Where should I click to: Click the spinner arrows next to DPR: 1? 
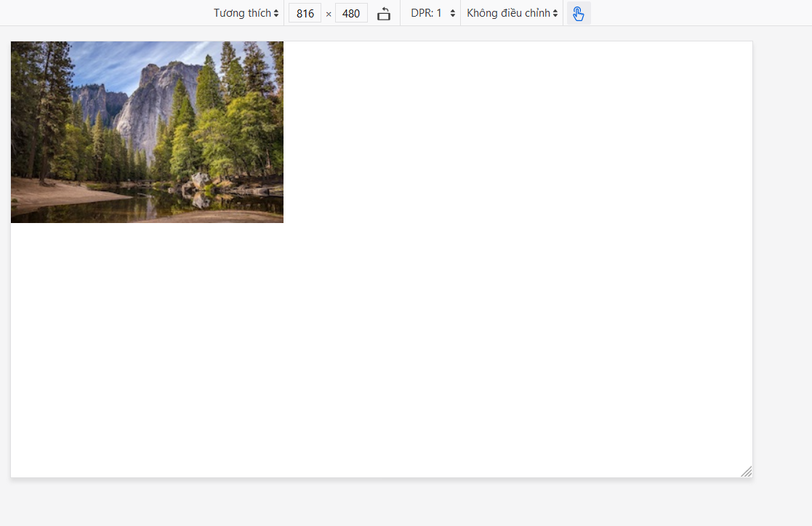pos(453,13)
